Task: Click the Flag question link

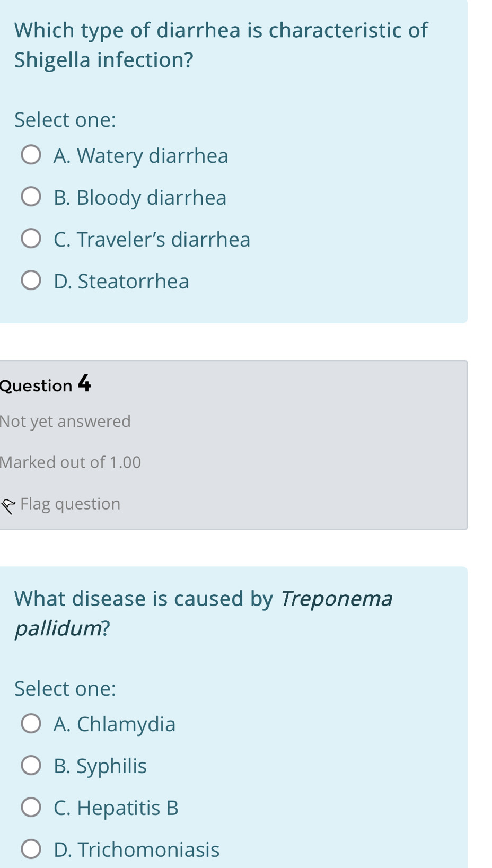Action: pos(69,504)
